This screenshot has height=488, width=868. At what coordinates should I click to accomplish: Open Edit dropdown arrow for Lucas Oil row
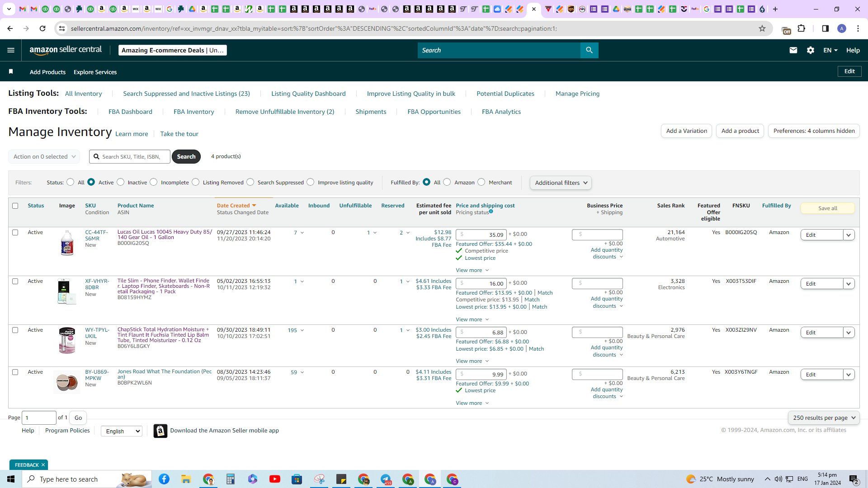pyautogui.click(x=849, y=235)
